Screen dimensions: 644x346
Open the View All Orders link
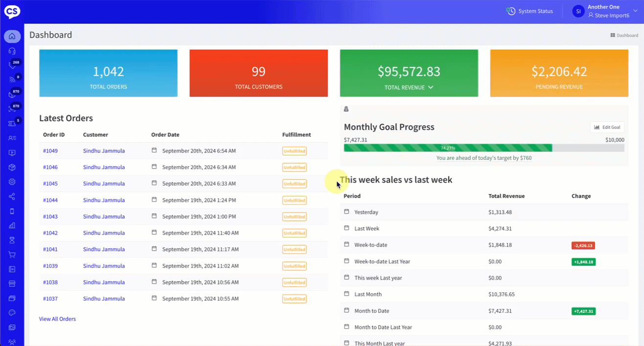point(57,319)
